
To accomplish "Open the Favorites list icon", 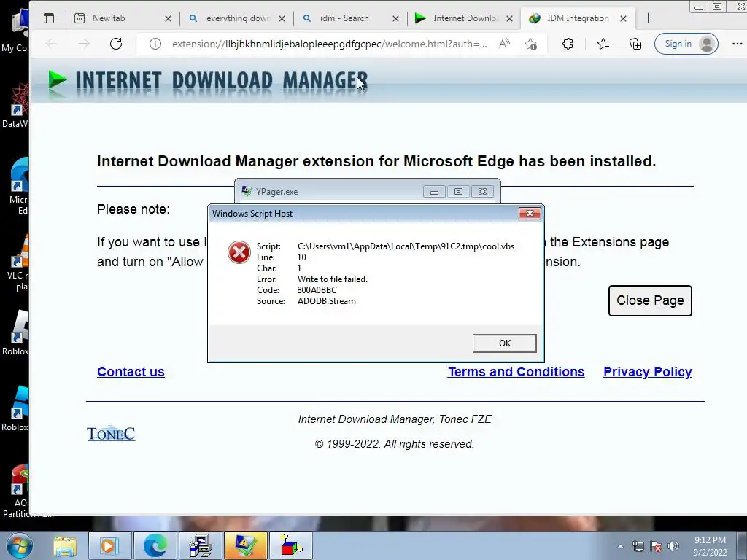I will tap(603, 44).
